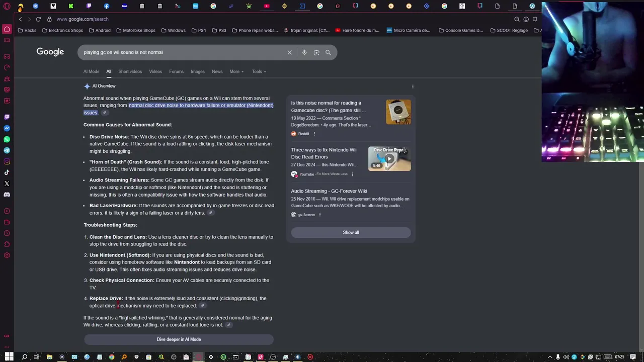Submit search with magnifier icon
This screenshot has height=362, width=644.
click(328, 52)
